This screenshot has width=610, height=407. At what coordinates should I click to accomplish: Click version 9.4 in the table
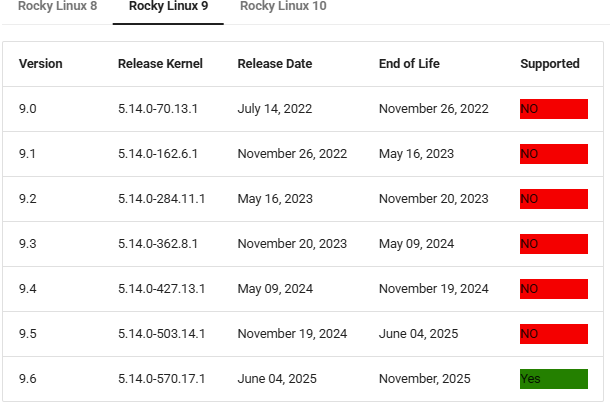click(x=27, y=289)
